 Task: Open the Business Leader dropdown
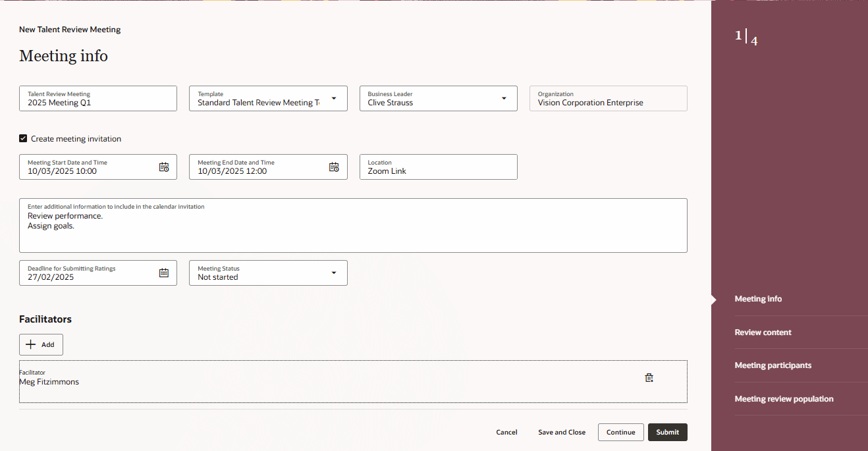click(x=504, y=98)
